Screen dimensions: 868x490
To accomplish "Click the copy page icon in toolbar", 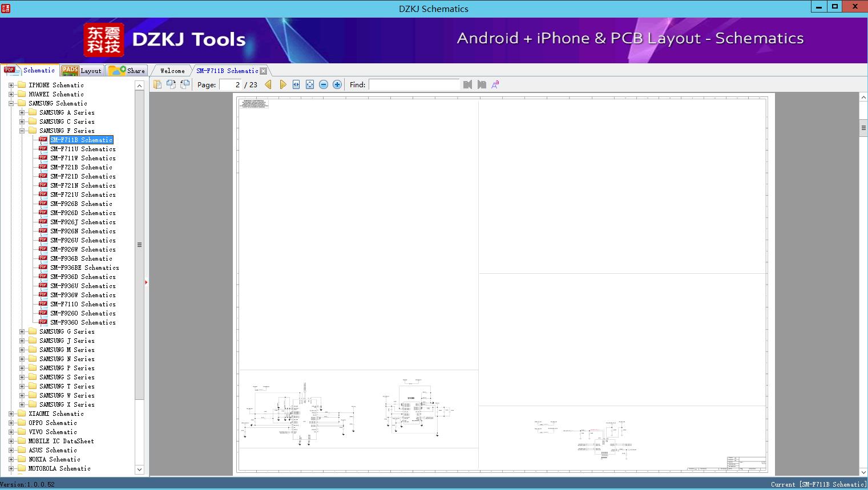I will click(158, 84).
